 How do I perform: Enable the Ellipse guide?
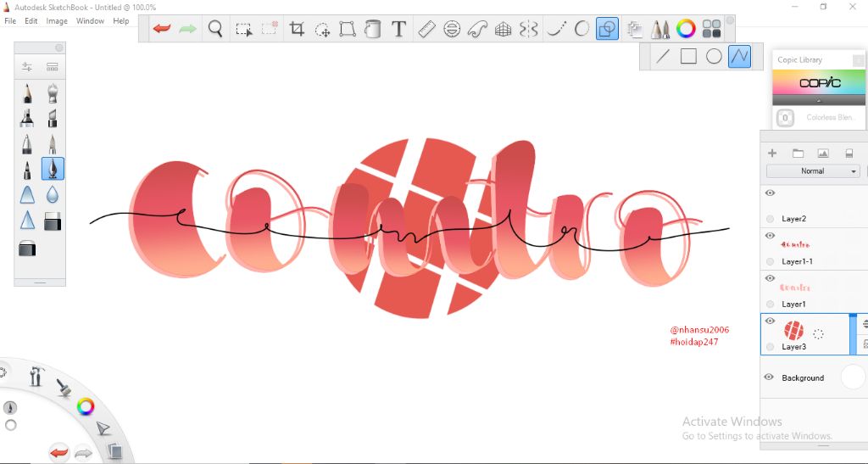coord(453,29)
